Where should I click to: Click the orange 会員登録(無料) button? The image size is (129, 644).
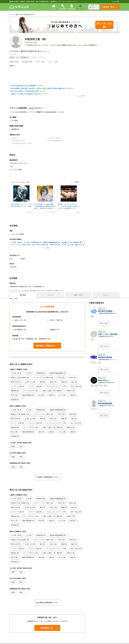[110, 7]
